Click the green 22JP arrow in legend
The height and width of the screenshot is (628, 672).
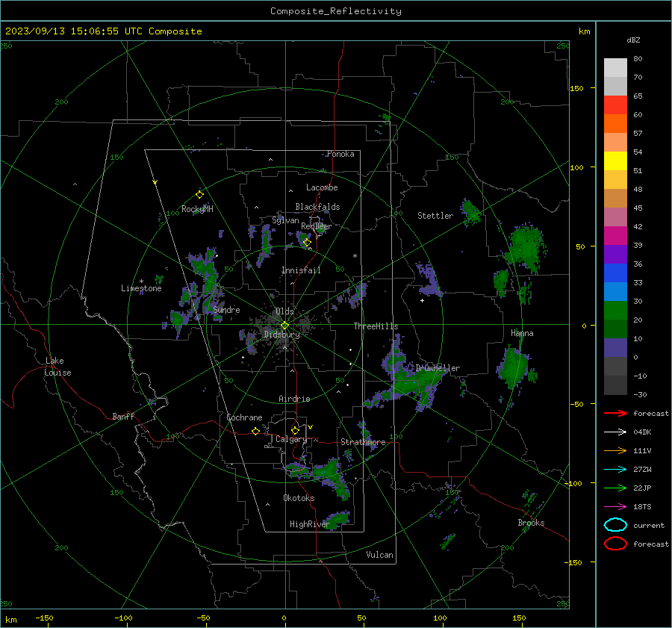(x=615, y=488)
